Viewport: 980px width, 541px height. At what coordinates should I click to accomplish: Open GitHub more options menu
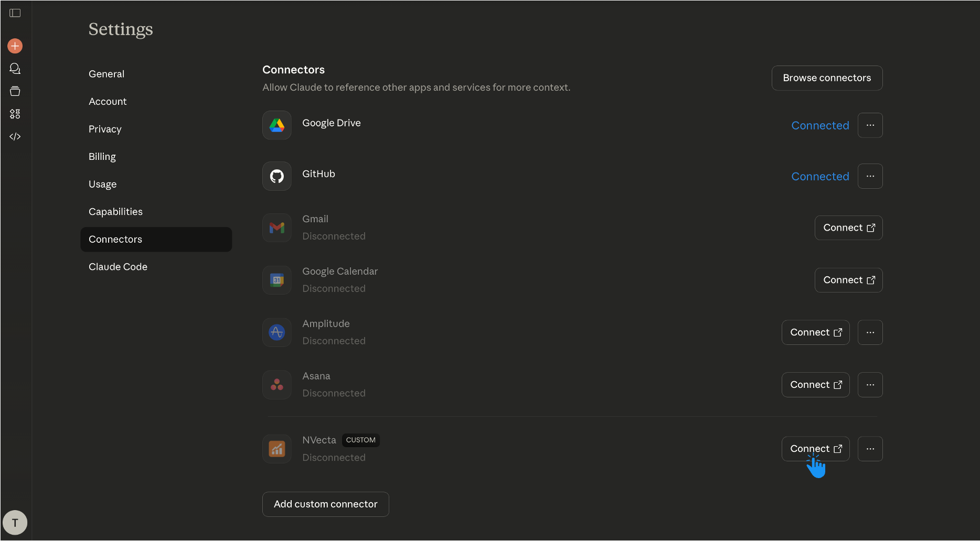click(x=870, y=176)
